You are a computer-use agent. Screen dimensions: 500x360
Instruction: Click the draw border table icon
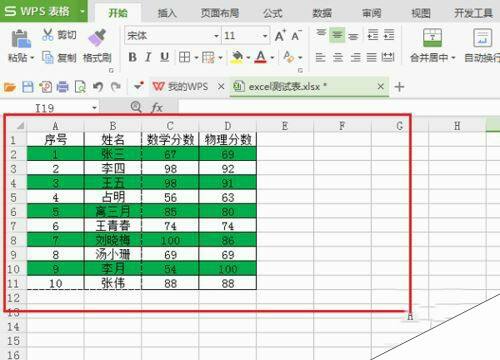tap(208, 57)
